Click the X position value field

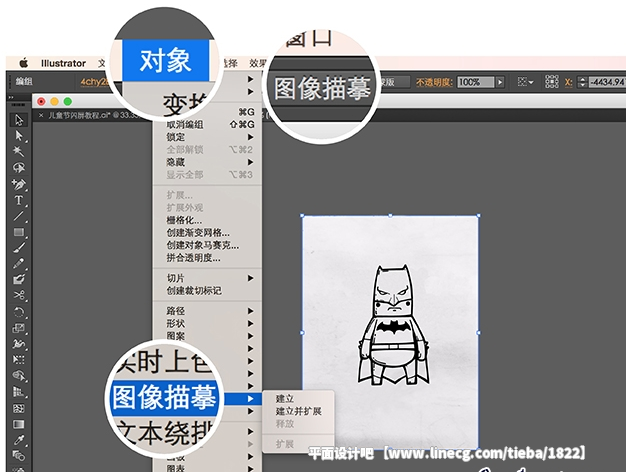pyautogui.click(x=607, y=82)
